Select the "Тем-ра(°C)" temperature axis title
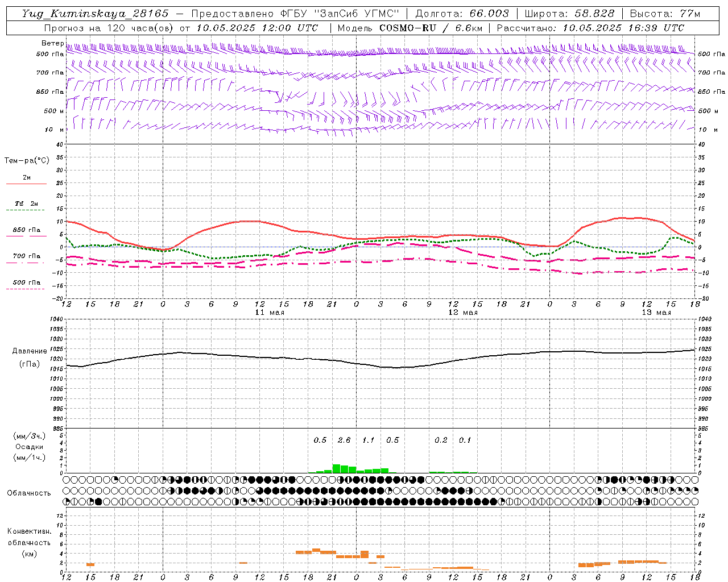The height and width of the screenshot is (582, 728). pyautogui.click(x=27, y=161)
